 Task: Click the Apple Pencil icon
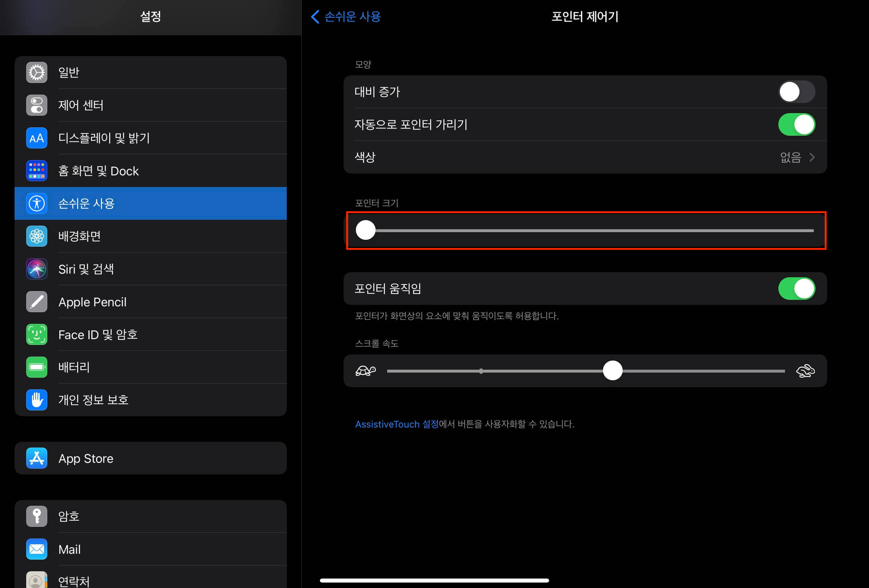37,302
